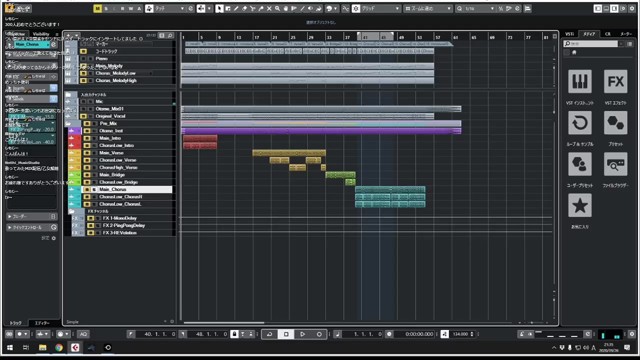The width and height of the screenshot is (640, 360).
Task: Open inspector settings gear at bottom
Action: 53,238
